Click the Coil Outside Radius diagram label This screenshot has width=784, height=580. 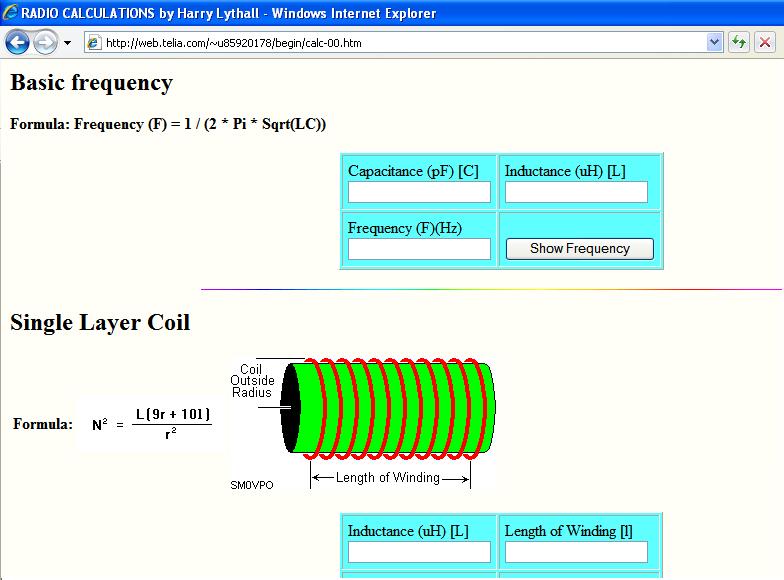[252, 380]
